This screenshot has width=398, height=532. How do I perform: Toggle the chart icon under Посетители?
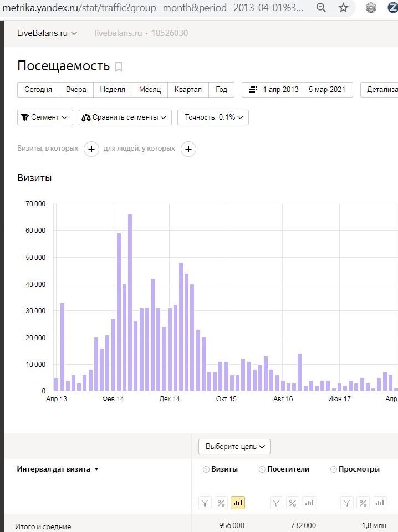pyautogui.click(x=309, y=503)
